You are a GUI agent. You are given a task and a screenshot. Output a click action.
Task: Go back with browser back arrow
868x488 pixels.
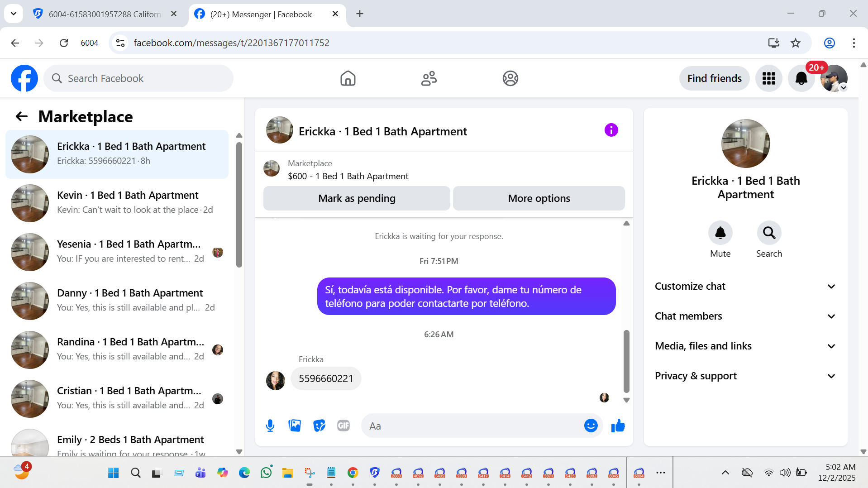tap(15, 43)
